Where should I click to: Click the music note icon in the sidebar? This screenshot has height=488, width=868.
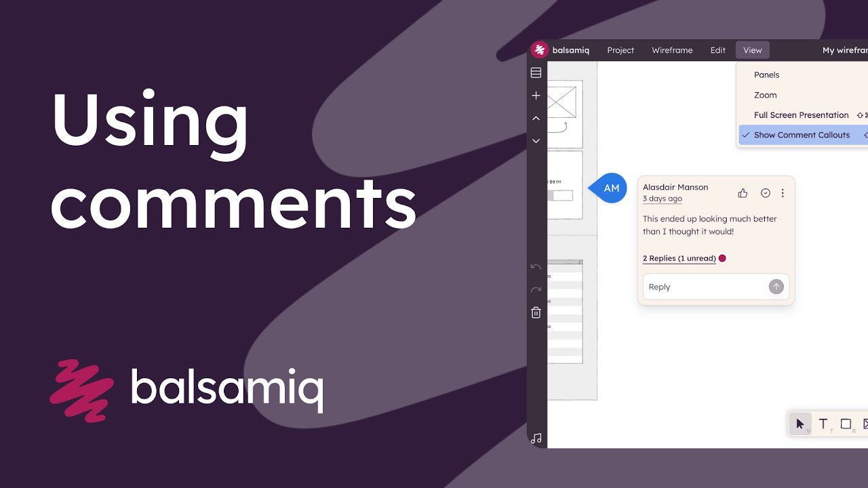pyautogui.click(x=536, y=439)
